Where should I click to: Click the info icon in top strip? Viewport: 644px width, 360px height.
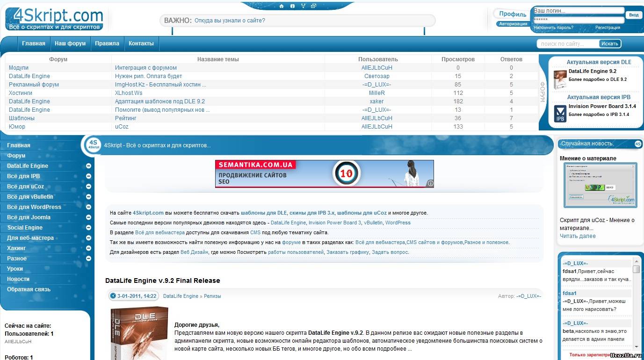point(292,6)
